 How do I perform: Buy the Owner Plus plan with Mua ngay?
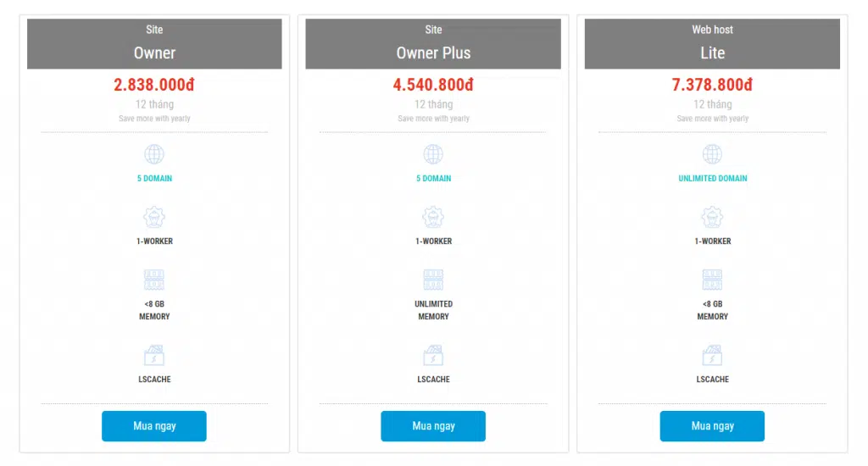433,425
